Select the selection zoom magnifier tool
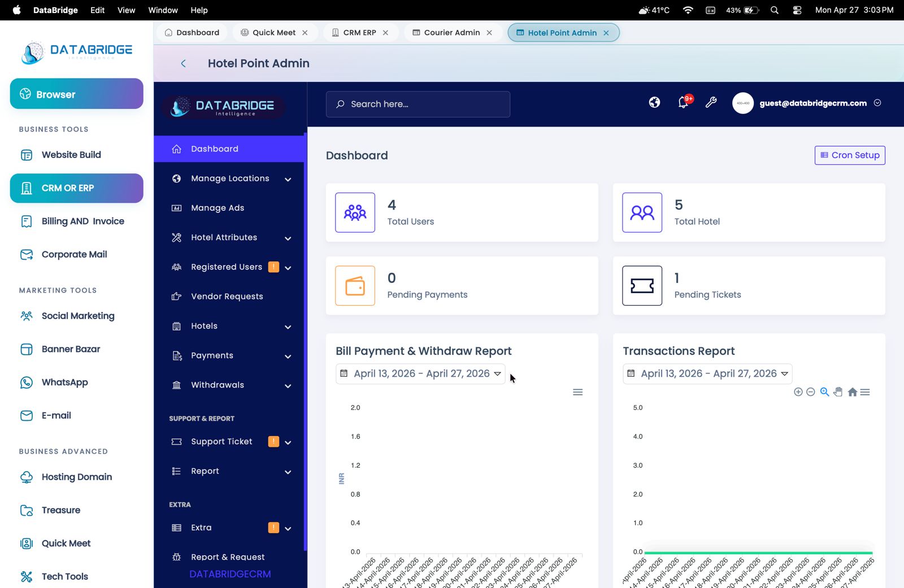This screenshot has height=588, width=904. [824, 392]
